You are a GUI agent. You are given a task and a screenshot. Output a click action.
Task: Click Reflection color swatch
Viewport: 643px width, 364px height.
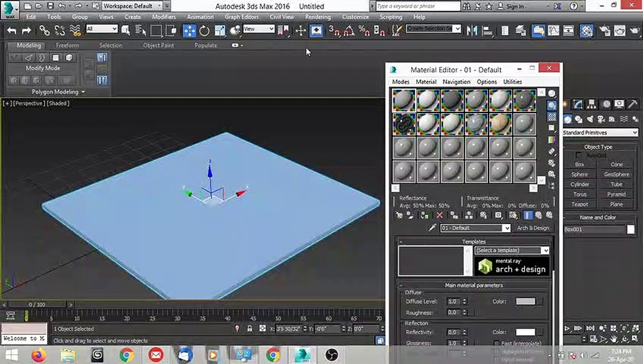(525, 332)
